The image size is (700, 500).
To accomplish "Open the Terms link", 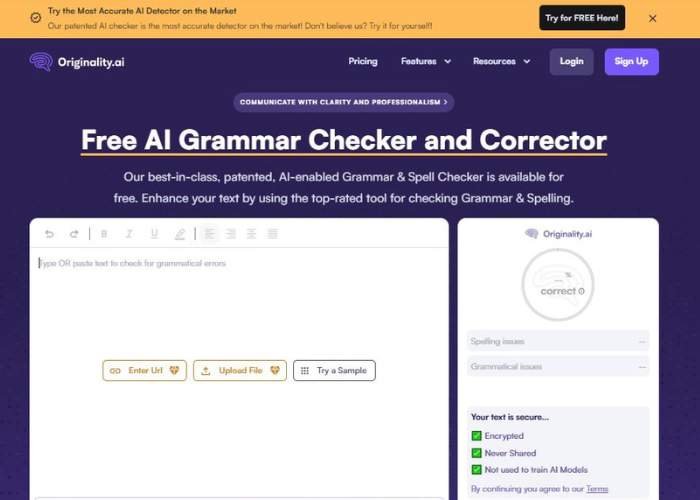I will [x=597, y=489].
